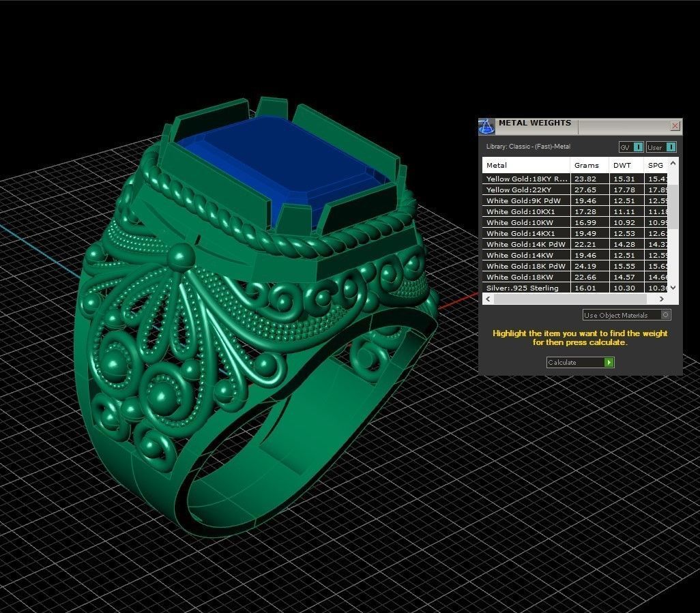The width and height of the screenshot is (700, 613).
Task: Click the 23.82 grams cell
Action: click(589, 179)
